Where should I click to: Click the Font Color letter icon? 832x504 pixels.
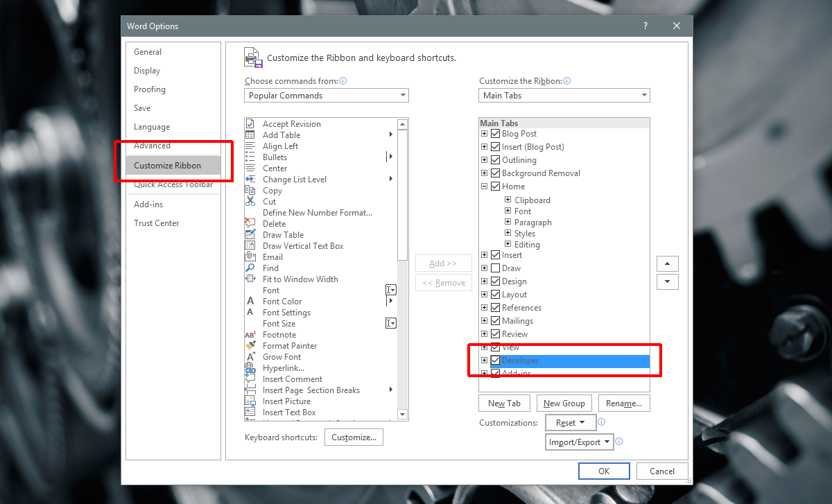pyautogui.click(x=250, y=302)
